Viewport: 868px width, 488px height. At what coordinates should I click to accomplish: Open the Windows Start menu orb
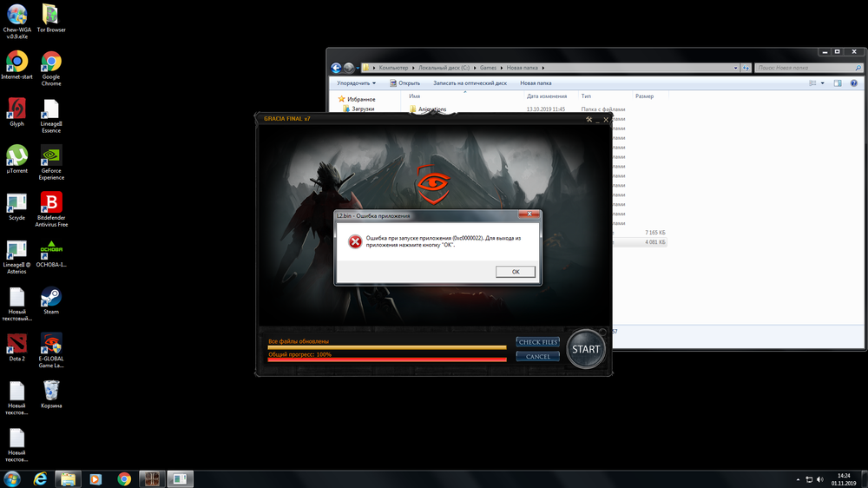12,478
